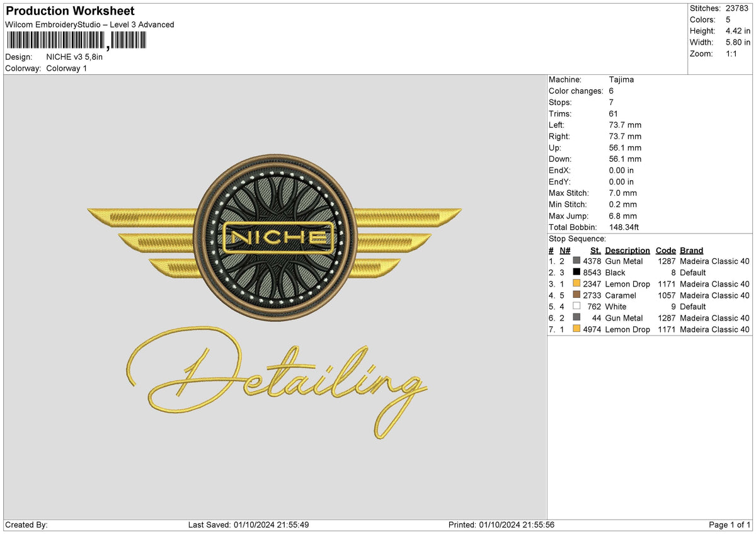The width and height of the screenshot is (756, 534).
Task: Click stitch count 4974 in stop 7
Action: tap(592, 329)
